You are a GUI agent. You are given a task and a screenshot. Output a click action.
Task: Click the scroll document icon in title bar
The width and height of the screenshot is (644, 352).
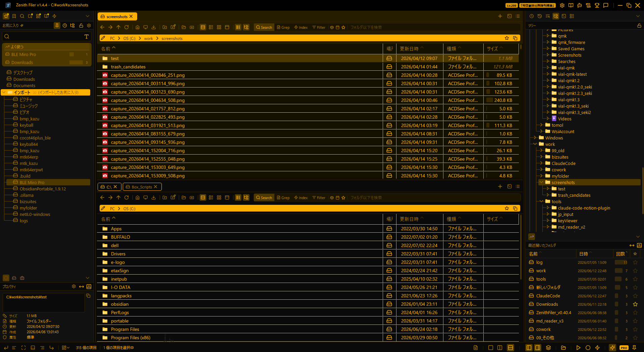(588, 5)
